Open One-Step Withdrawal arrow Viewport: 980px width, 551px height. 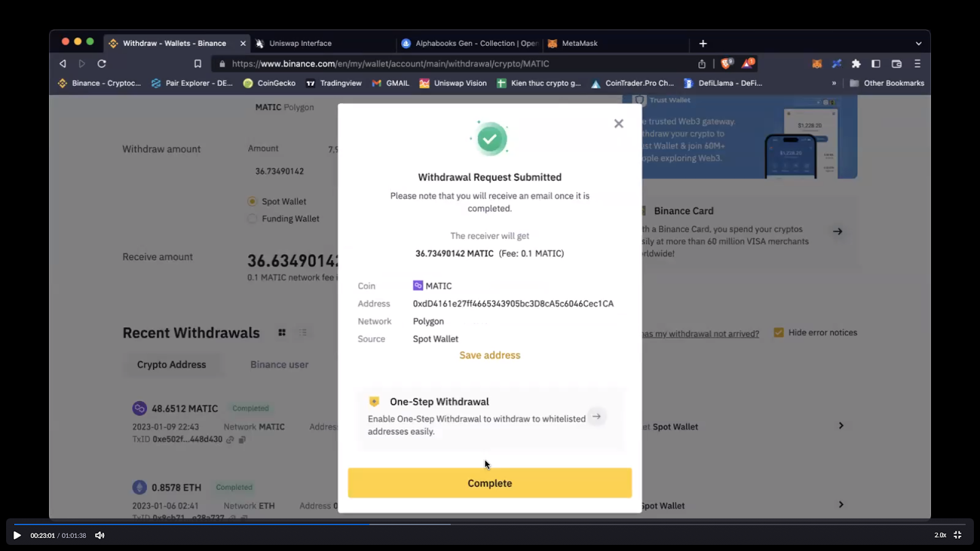tap(597, 416)
